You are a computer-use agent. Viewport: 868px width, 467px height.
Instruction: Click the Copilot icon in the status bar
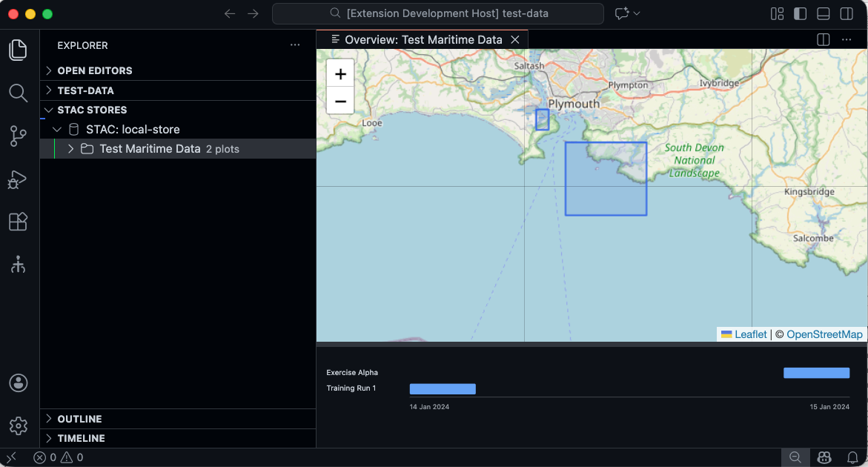point(824,457)
